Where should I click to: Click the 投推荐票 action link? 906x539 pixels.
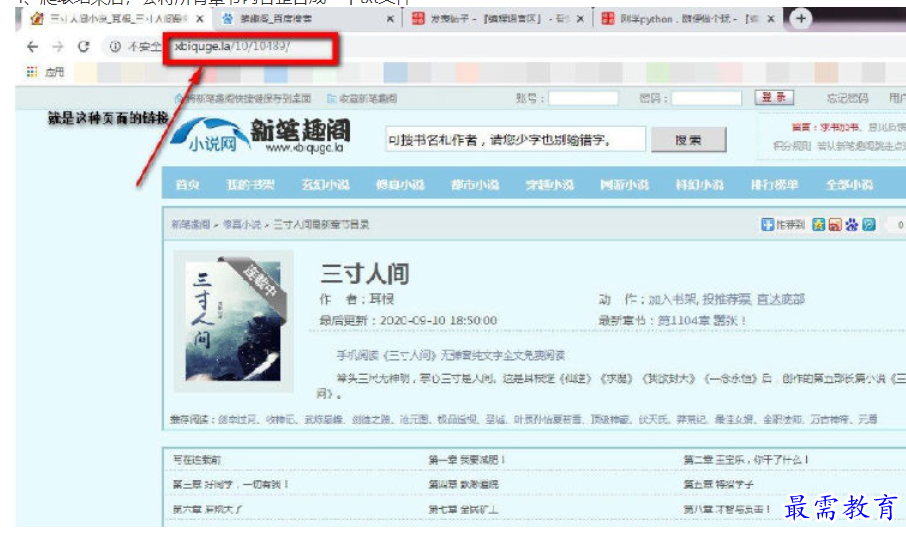[x=727, y=299]
